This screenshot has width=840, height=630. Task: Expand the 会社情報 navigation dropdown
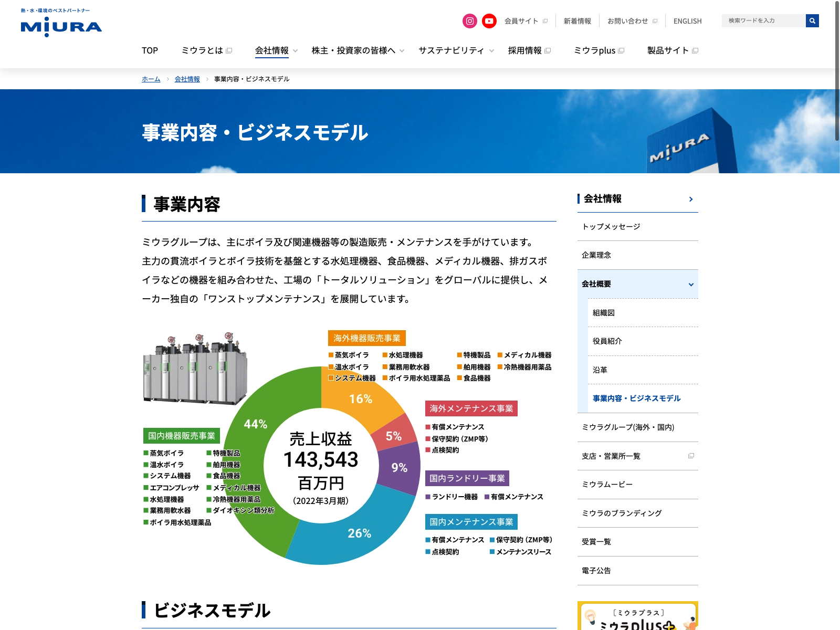(x=295, y=51)
